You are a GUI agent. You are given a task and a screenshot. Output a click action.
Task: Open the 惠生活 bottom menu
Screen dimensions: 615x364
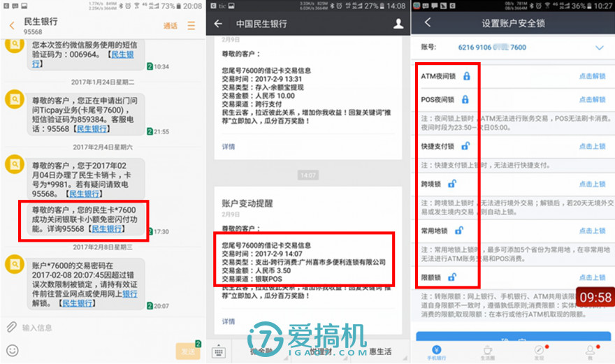click(x=380, y=351)
